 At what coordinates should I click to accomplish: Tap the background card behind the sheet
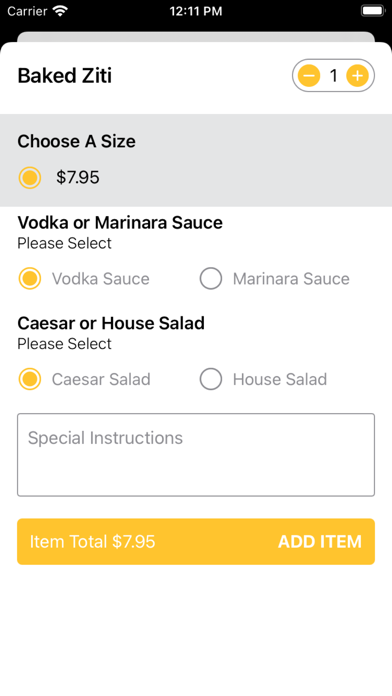196,36
